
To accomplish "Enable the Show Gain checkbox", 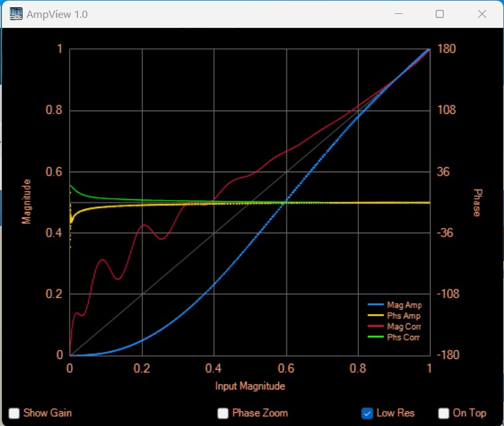I will point(14,413).
